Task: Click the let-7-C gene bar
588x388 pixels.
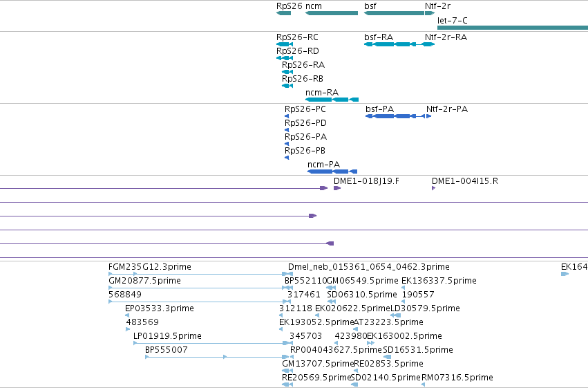Action: click(513, 28)
